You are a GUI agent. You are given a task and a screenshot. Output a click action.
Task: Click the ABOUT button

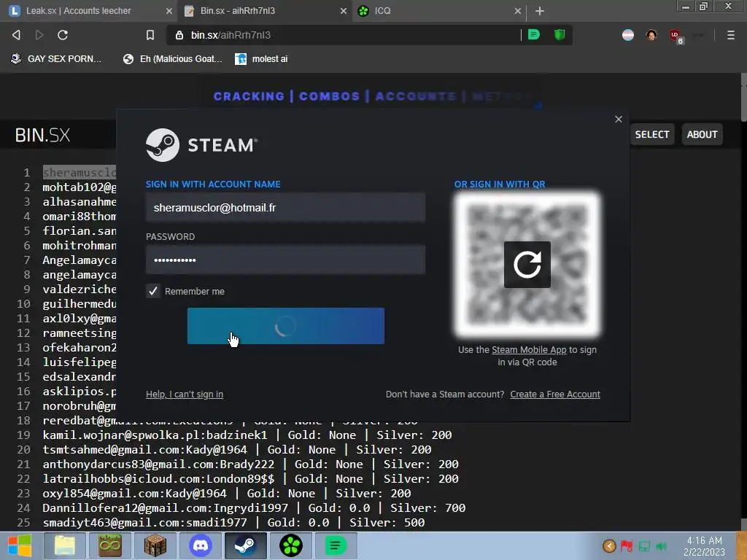pyautogui.click(x=702, y=134)
